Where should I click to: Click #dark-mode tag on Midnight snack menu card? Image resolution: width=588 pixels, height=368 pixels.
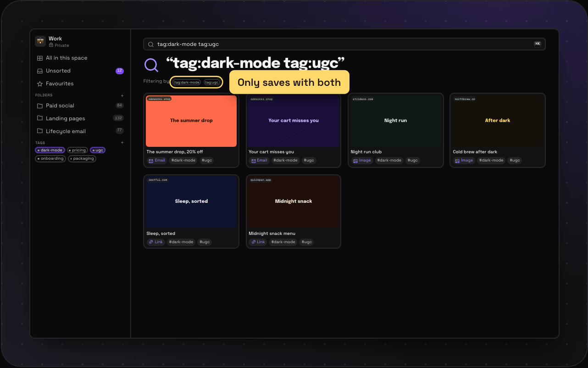(x=283, y=242)
